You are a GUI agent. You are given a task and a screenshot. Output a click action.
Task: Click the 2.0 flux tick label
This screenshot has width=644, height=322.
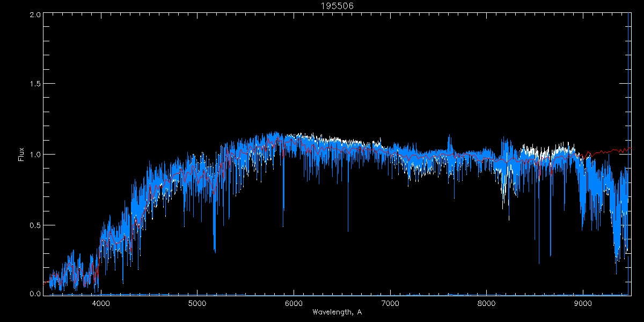click(x=35, y=14)
